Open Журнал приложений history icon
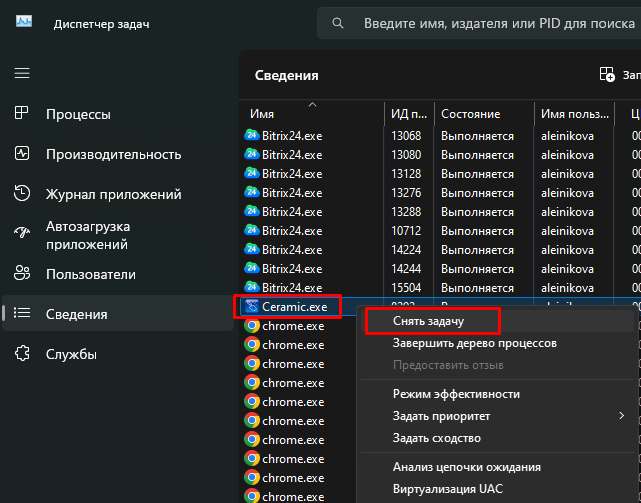The height and width of the screenshot is (503, 641). (x=22, y=194)
